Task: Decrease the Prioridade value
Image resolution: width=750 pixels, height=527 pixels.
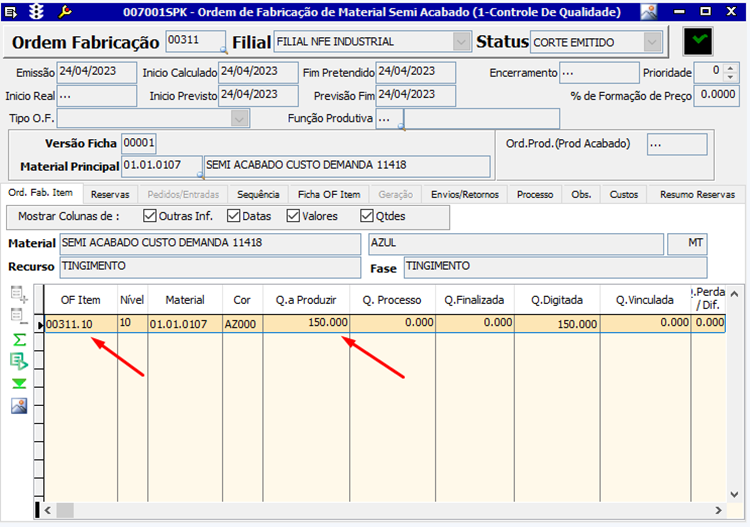Action: tap(730, 77)
